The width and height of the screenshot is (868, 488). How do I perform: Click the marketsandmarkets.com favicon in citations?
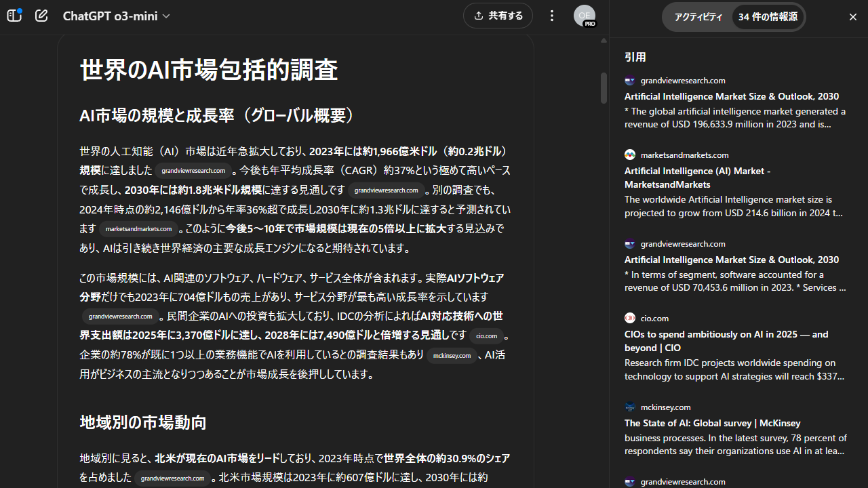coord(630,155)
